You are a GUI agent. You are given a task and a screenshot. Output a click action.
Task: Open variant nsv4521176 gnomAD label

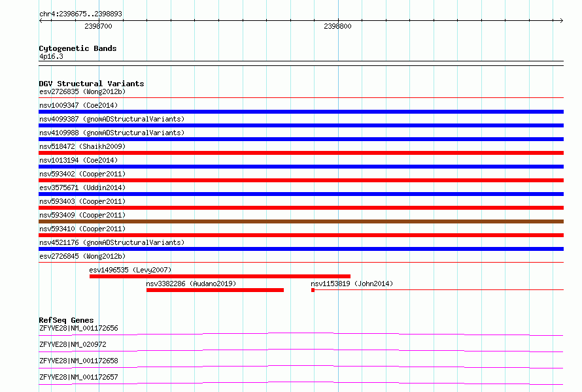coord(112,242)
